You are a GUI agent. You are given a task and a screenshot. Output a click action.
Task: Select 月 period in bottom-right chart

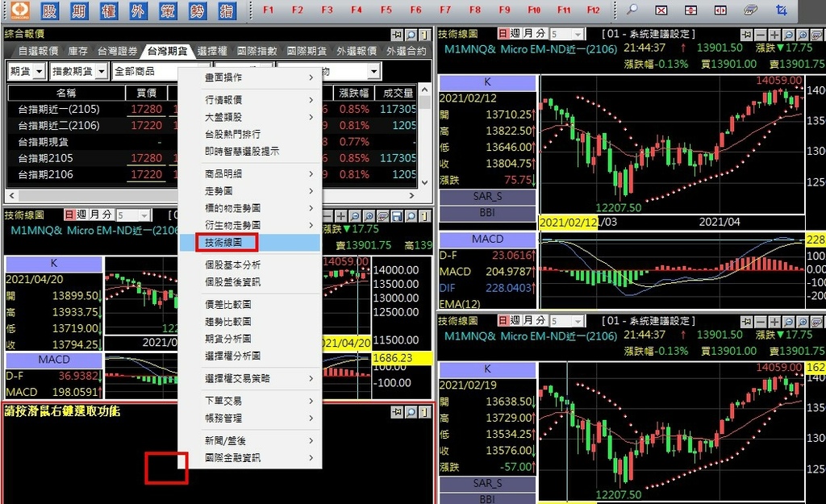[x=528, y=320]
